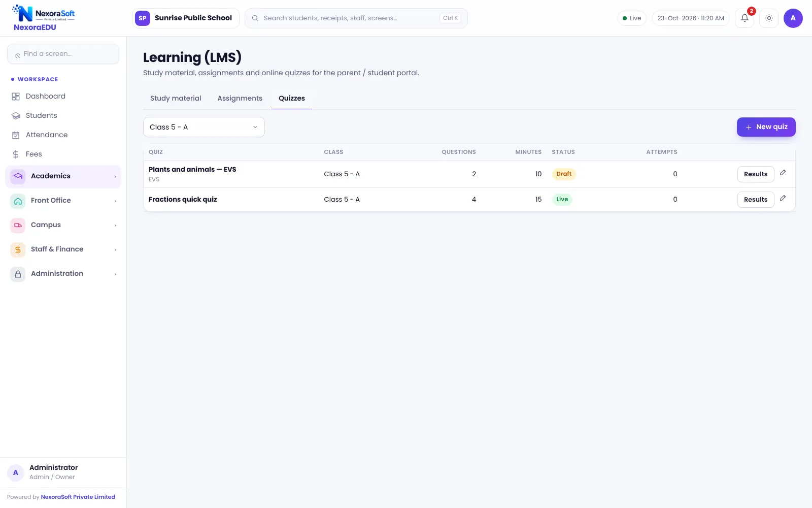Viewport: 812px width, 508px height.
Task: Click the notification count badge 2
Action: pos(752,11)
